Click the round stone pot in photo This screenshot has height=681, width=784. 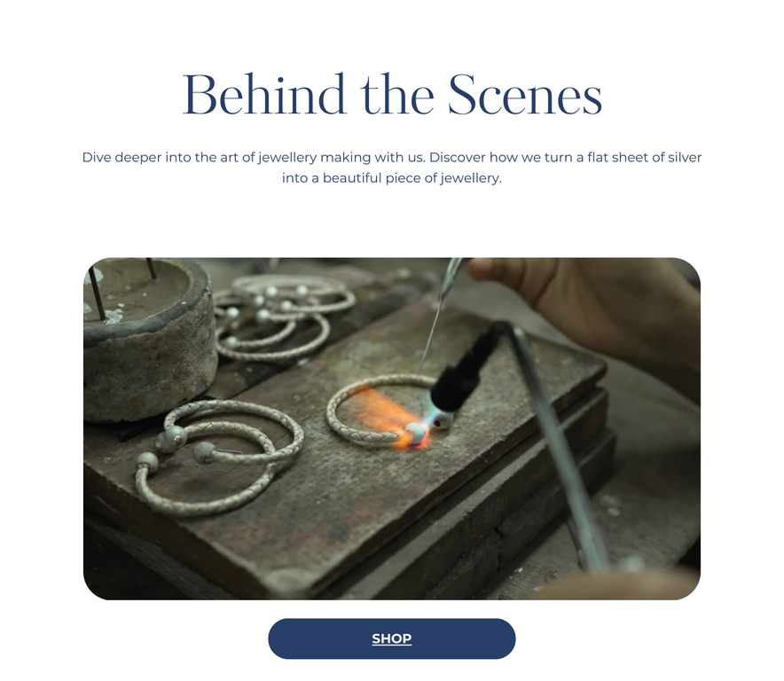pyautogui.click(x=147, y=340)
